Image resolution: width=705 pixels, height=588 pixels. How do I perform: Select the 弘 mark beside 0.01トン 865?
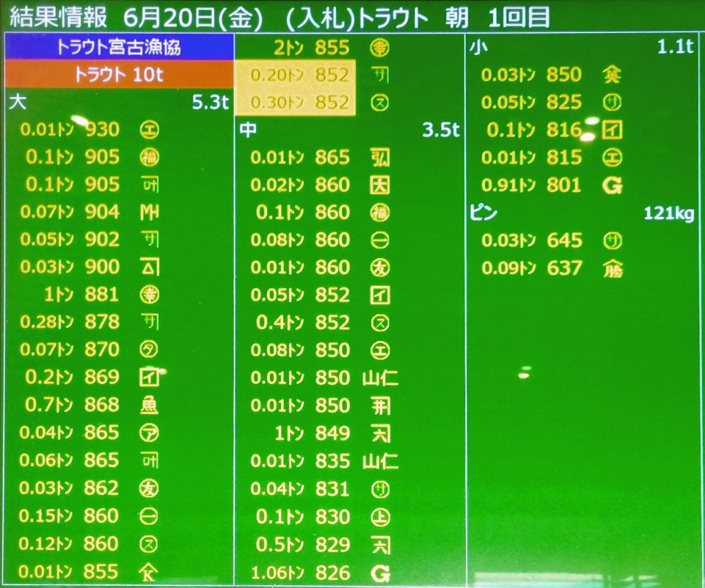click(x=380, y=157)
